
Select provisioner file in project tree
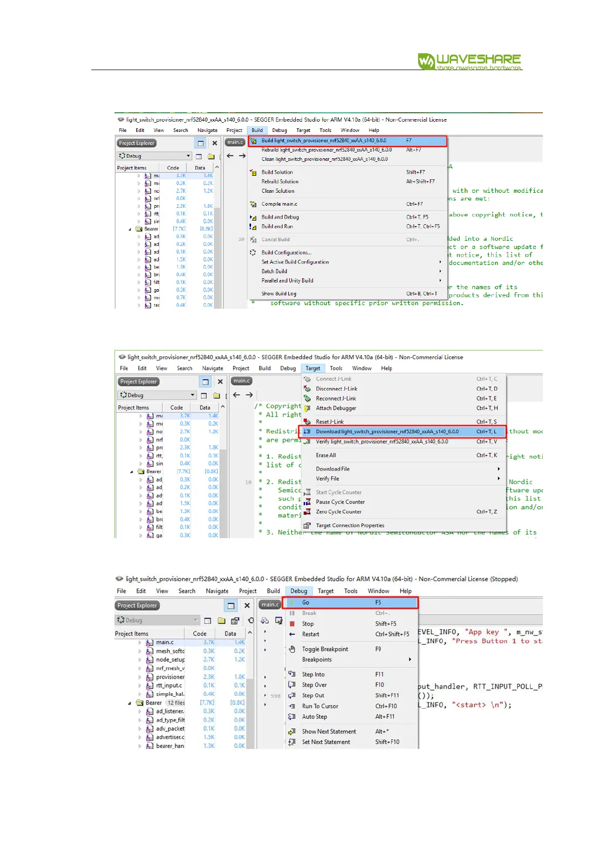170,677
